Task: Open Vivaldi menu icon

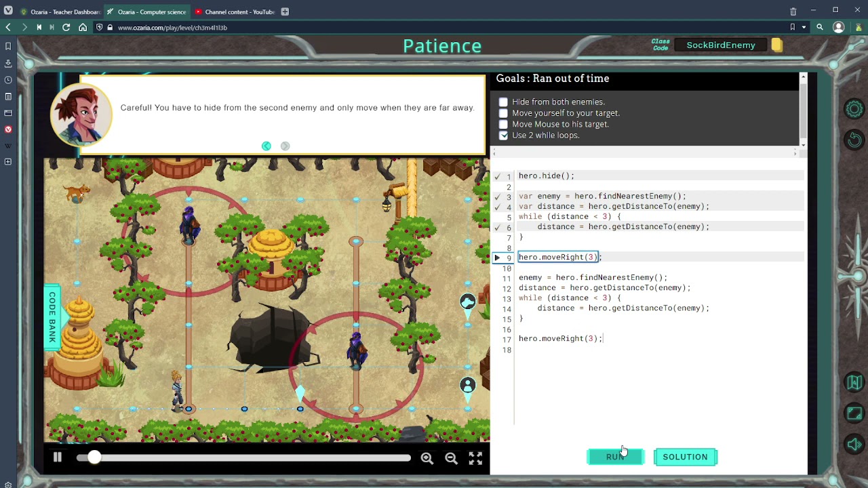Action: [8, 12]
